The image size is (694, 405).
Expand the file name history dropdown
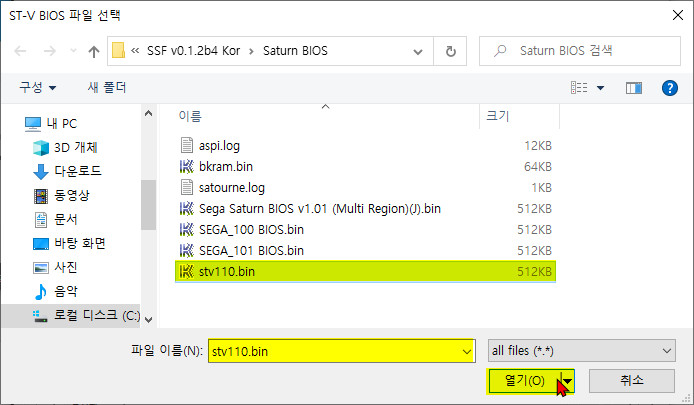(x=467, y=351)
